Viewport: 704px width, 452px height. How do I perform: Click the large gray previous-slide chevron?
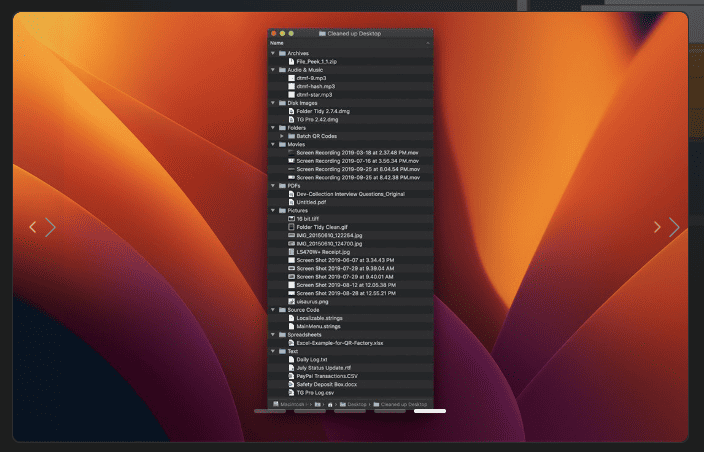tap(50, 227)
